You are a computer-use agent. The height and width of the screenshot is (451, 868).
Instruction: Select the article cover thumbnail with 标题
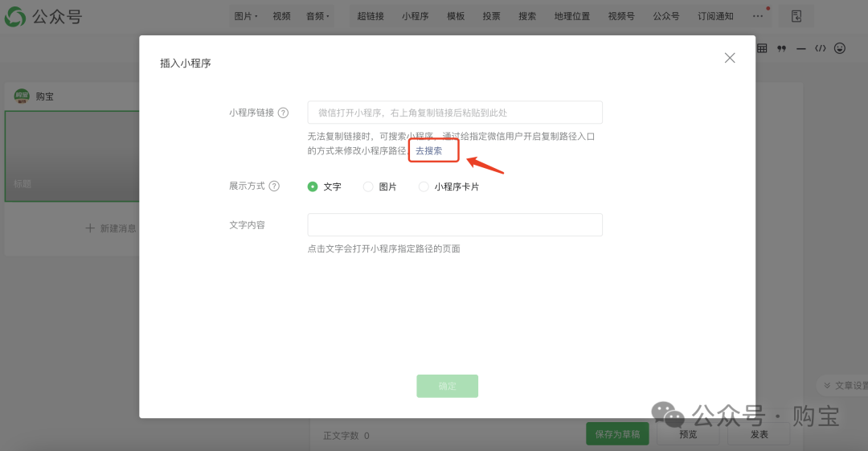pyautogui.click(x=72, y=156)
